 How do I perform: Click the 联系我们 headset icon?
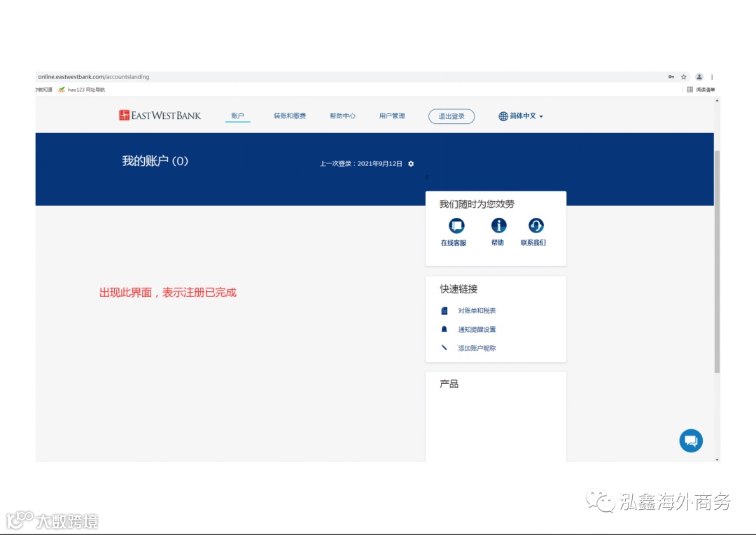(535, 225)
